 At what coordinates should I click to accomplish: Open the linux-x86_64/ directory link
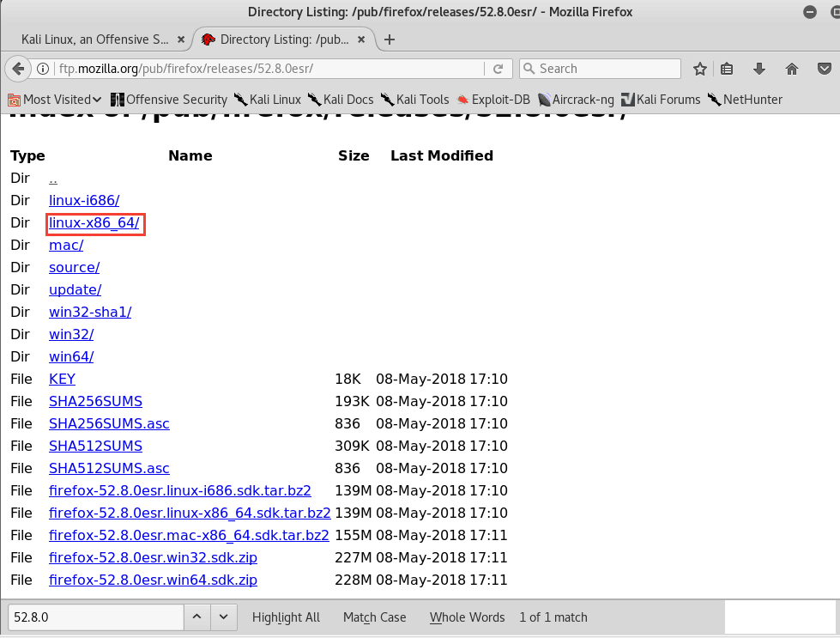94,223
